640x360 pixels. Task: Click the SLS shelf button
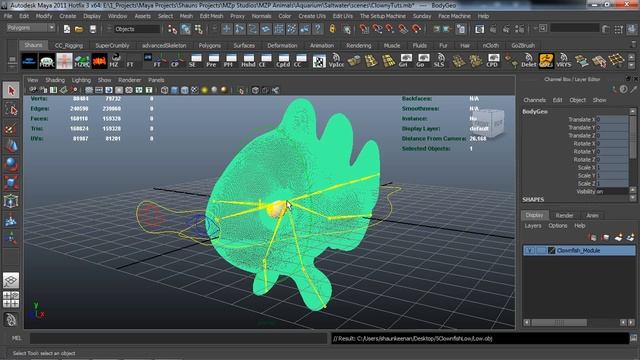pos(439,60)
